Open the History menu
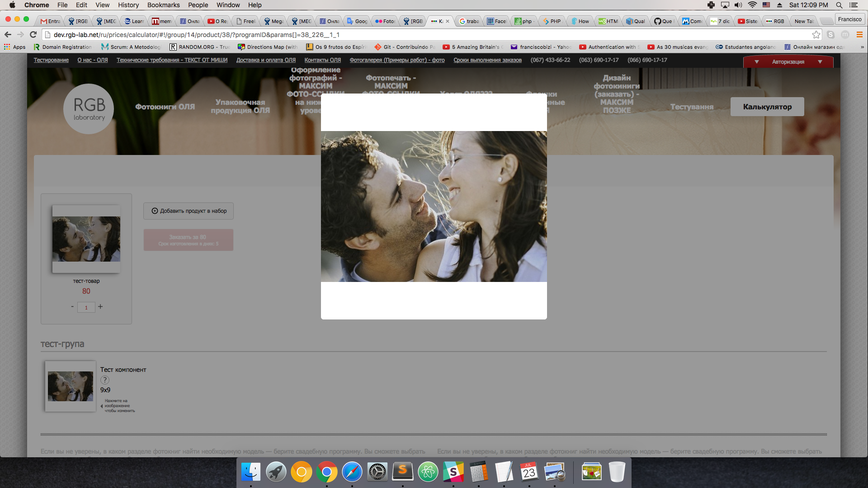 pyautogui.click(x=128, y=5)
